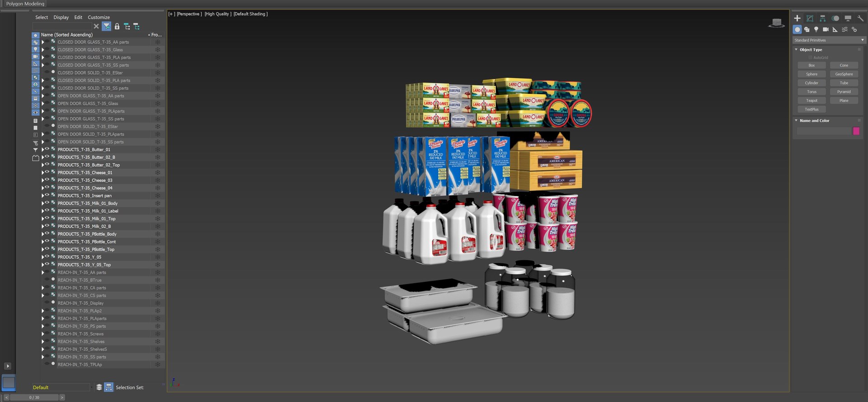Toggle Display Cameras filter in explorer sidebar

tap(36, 57)
